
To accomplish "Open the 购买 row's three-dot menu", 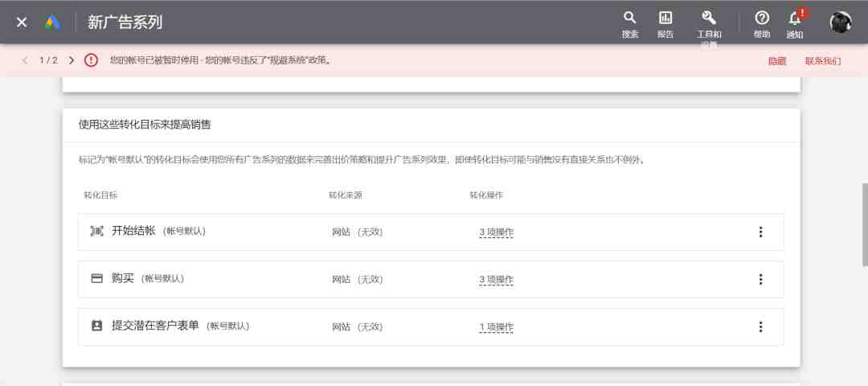I will click(x=760, y=279).
